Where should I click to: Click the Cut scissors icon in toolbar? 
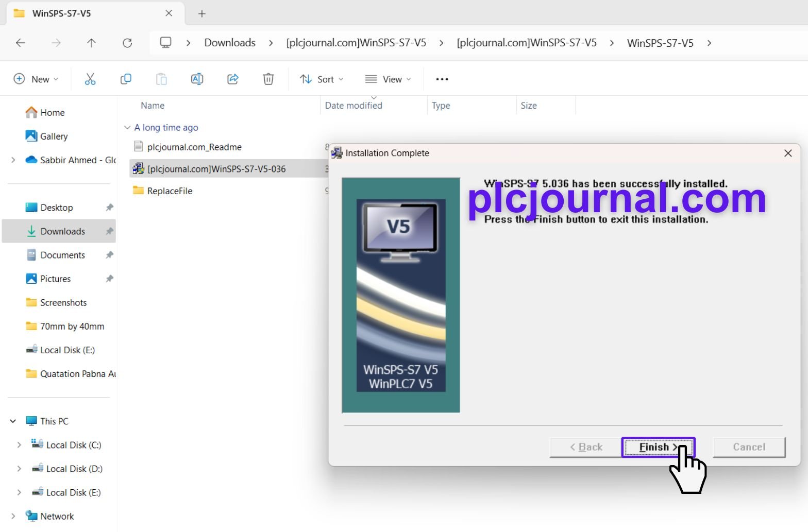tap(90, 79)
